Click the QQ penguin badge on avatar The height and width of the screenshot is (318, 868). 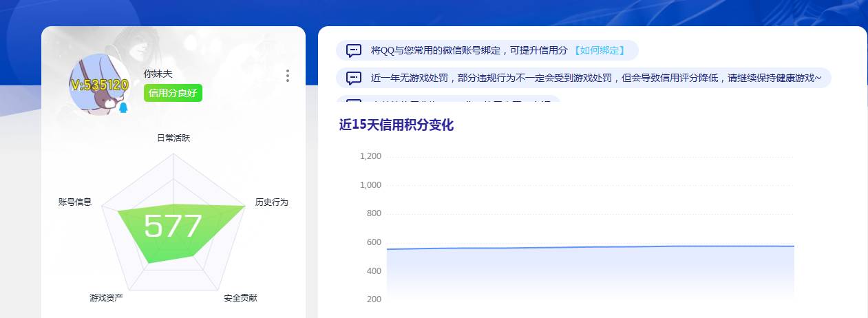point(123,108)
